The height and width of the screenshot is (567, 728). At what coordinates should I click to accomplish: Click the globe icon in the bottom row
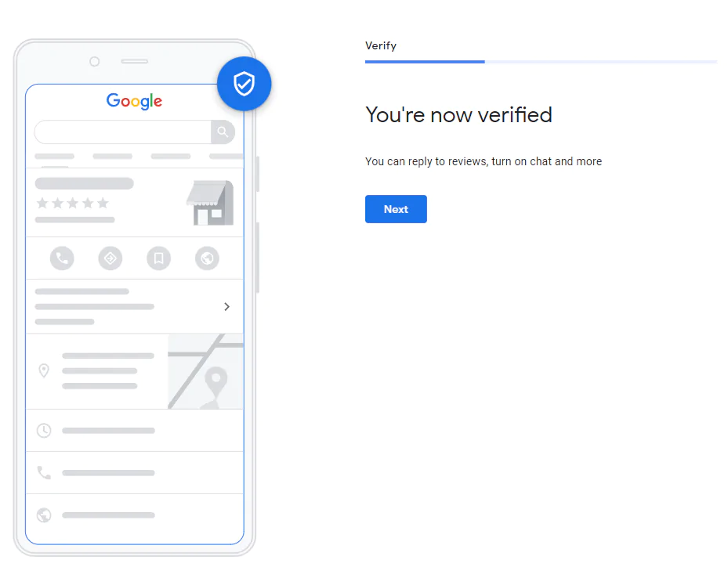(x=44, y=515)
